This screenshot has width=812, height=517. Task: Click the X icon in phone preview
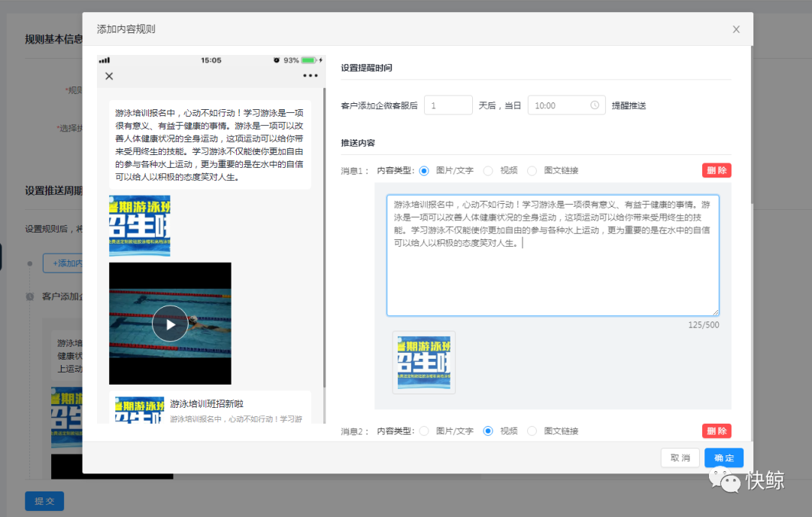109,76
